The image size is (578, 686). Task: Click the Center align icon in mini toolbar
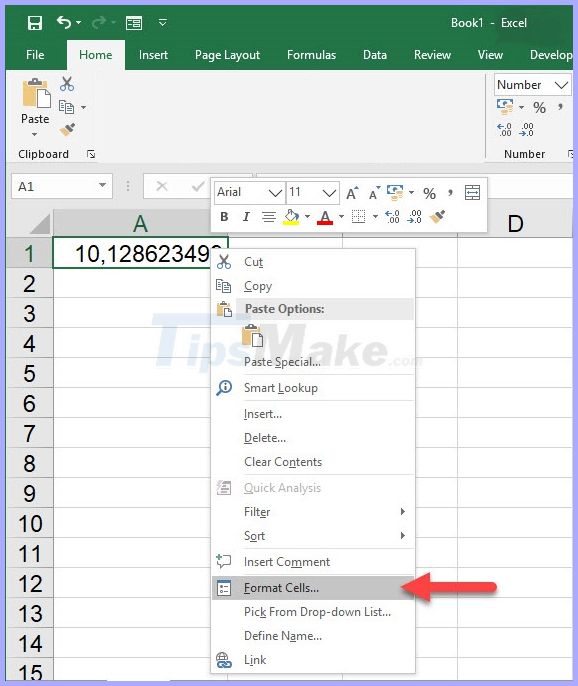pyautogui.click(x=269, y=217)
